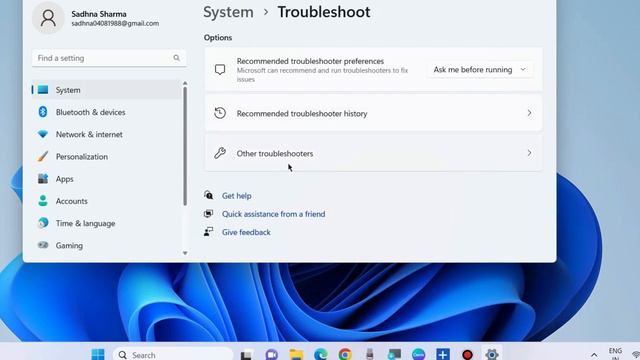Go to Network & internet settings

106,134
